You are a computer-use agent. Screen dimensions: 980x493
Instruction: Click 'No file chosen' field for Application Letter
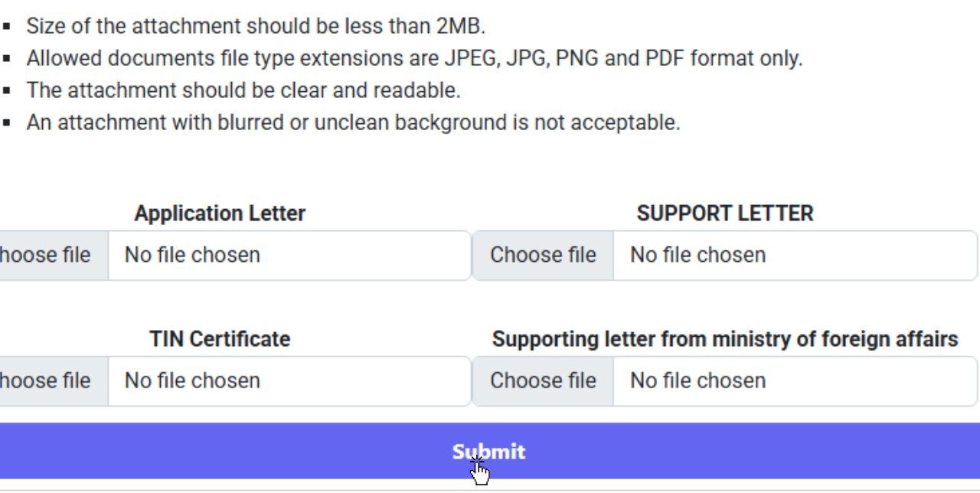coord(288,255)
